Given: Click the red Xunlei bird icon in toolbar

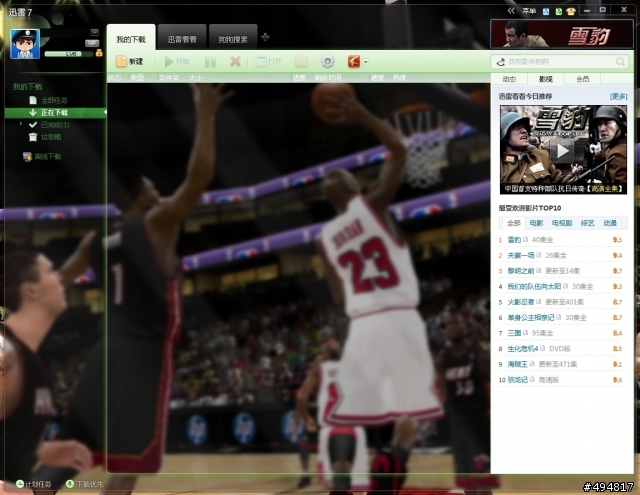Looking at the screenshot, I should click(354, 62).
